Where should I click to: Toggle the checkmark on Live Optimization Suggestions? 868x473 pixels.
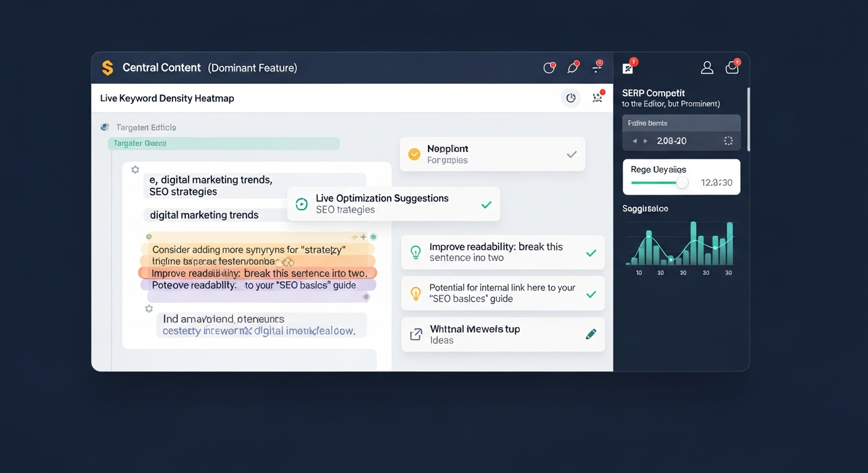(486, 204)
